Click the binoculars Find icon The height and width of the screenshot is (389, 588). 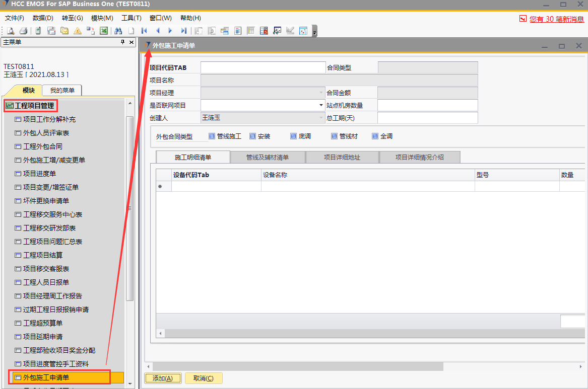tap(118, 31)
